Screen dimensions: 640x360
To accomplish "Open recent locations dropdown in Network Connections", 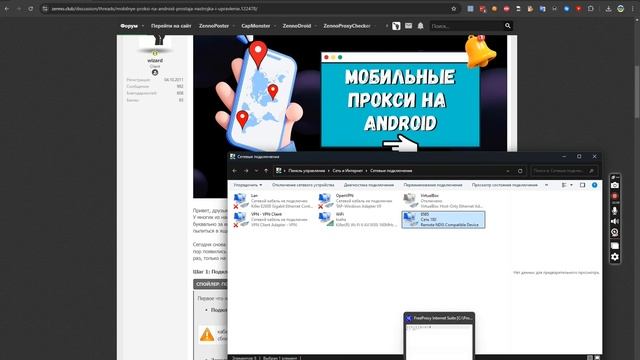I will [256, 171].
